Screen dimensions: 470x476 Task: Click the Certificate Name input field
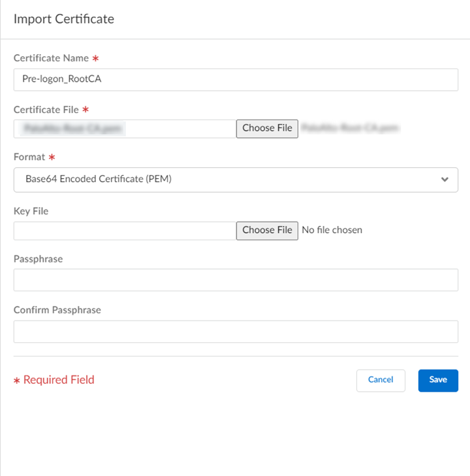235,80
